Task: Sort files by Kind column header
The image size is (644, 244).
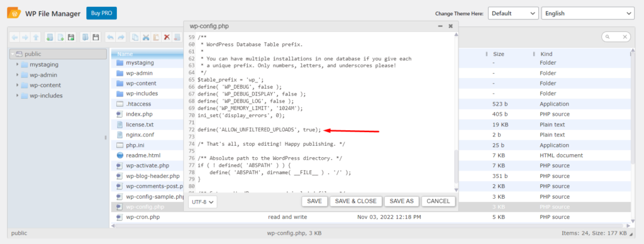Action: click(x=546, y=54)
